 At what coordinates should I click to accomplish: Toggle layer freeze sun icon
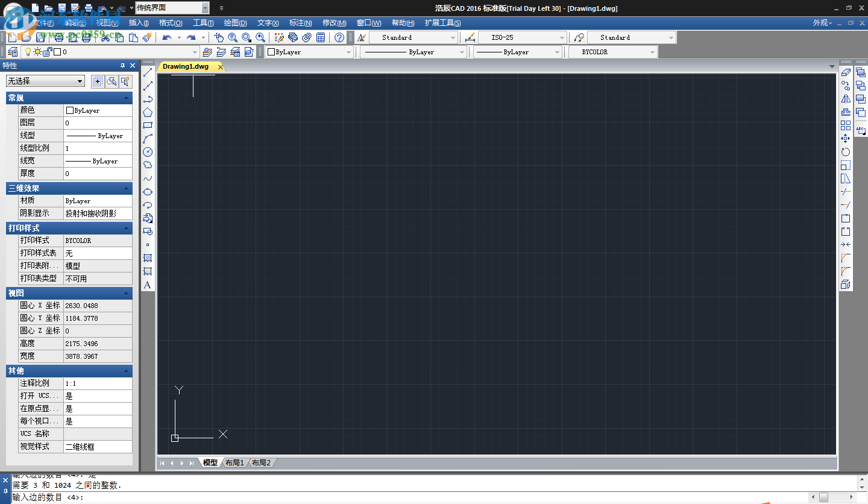tap(37, 52)
